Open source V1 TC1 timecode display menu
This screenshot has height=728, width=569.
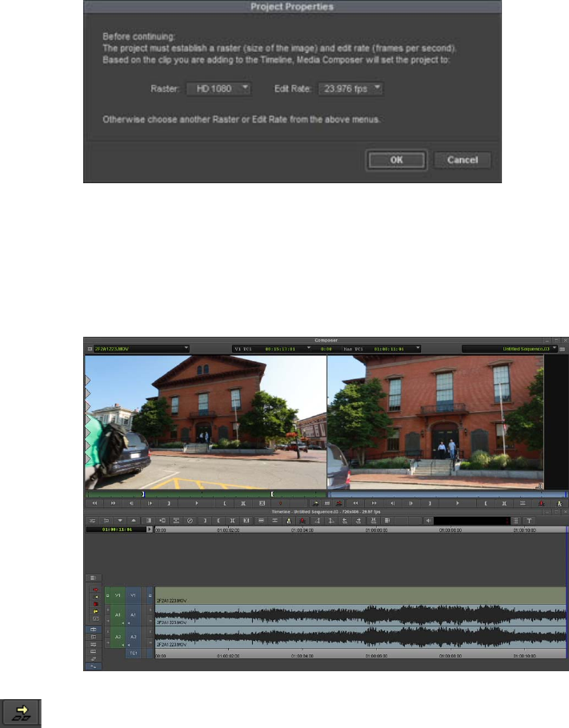coord(272,348)
